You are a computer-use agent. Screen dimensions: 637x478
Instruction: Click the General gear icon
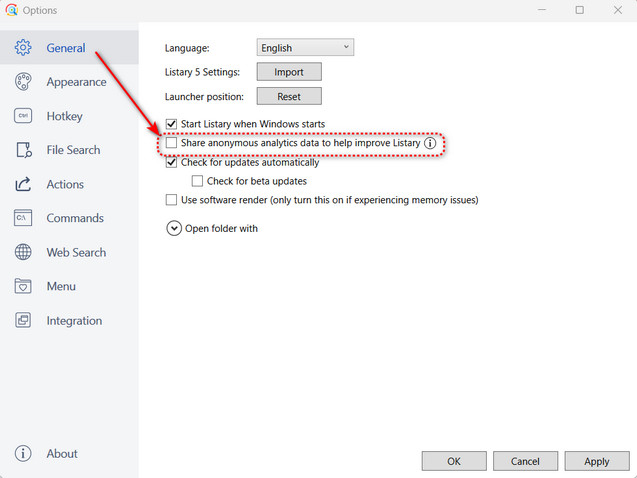pos(23,48)
